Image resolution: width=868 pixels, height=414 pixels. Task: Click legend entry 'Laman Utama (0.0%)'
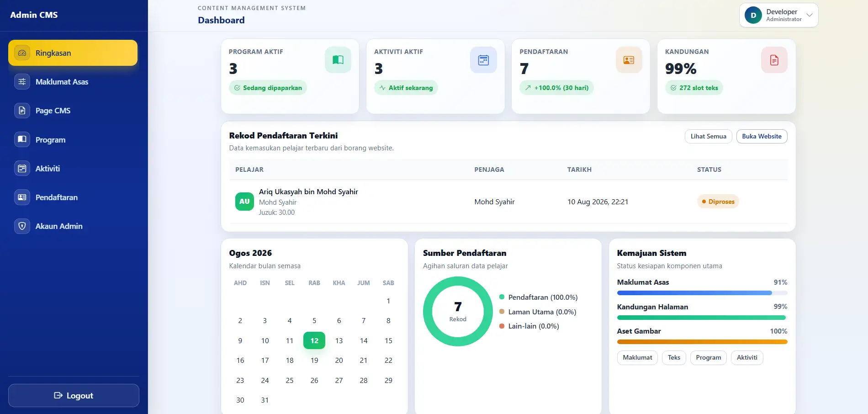click(x=538, y=312)
